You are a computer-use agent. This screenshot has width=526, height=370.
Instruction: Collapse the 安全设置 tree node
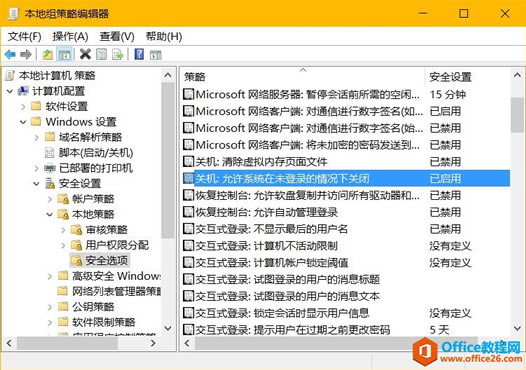37,183
